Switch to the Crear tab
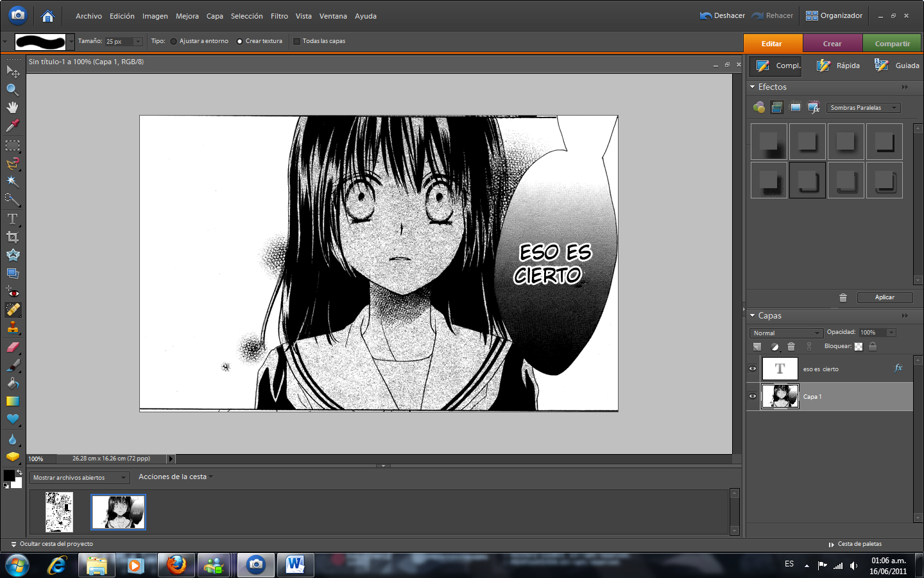The height and width of the screenshot is (578, 924). [832, 43]
